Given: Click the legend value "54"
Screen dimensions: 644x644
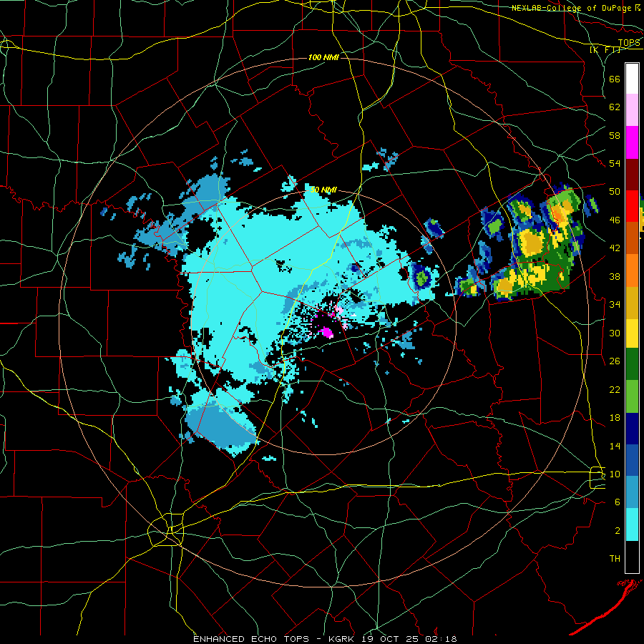Looking at the screenshot, I should [615, 164].
